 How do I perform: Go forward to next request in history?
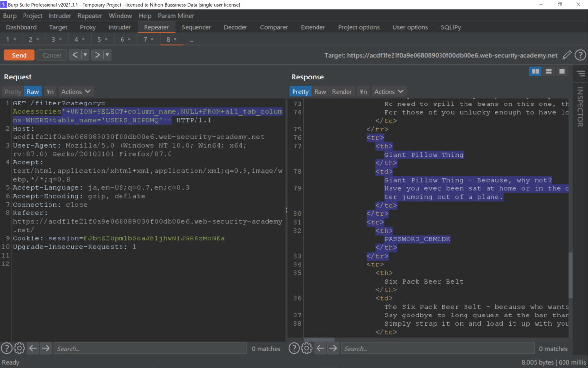coord(98,55)
